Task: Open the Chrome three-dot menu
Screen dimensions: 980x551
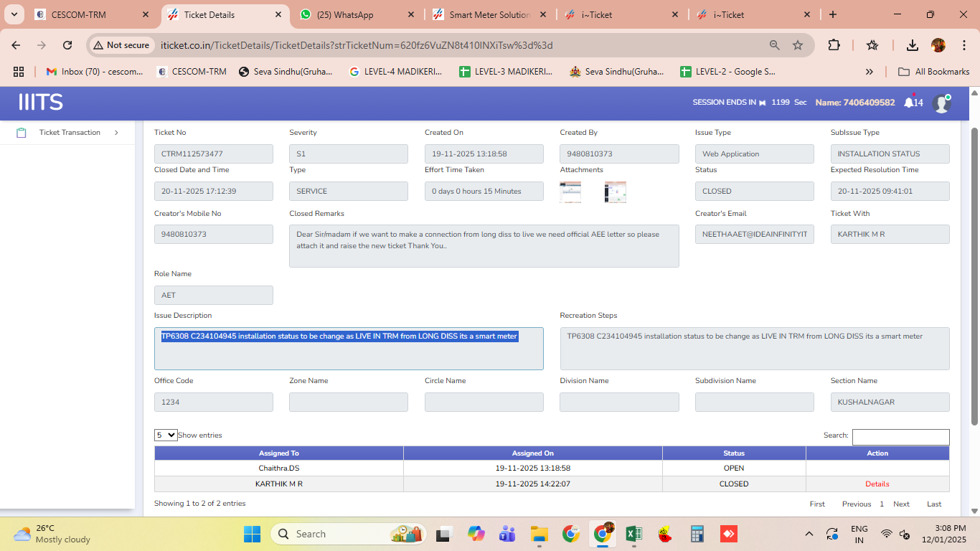Action: coord(963,45)
